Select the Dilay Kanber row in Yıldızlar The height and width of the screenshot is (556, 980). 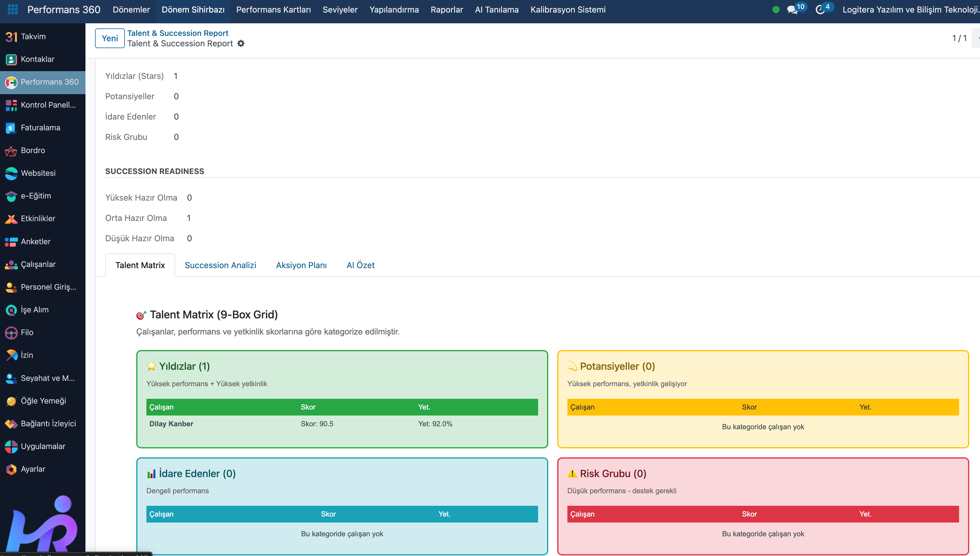click(x=342, y=424)
